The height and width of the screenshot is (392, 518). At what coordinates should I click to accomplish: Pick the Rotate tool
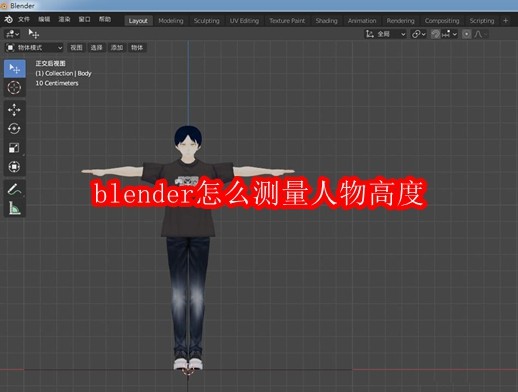pyautogui.click(x=15, y=129)
